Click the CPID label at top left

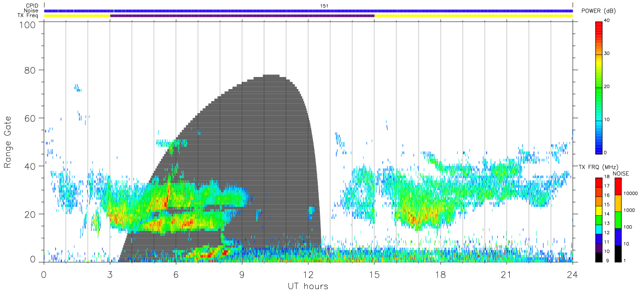pos(33,6)
